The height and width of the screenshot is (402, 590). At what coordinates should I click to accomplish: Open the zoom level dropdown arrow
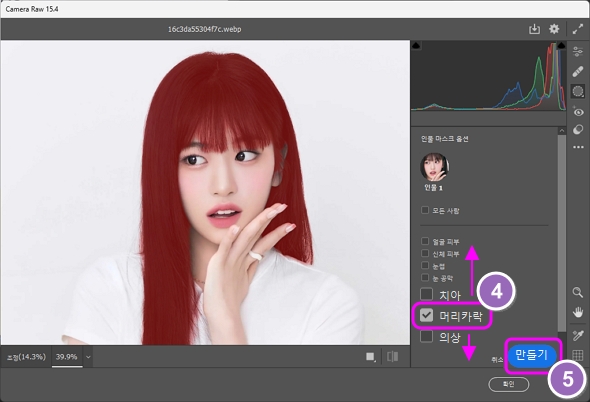tap(88, 357)
